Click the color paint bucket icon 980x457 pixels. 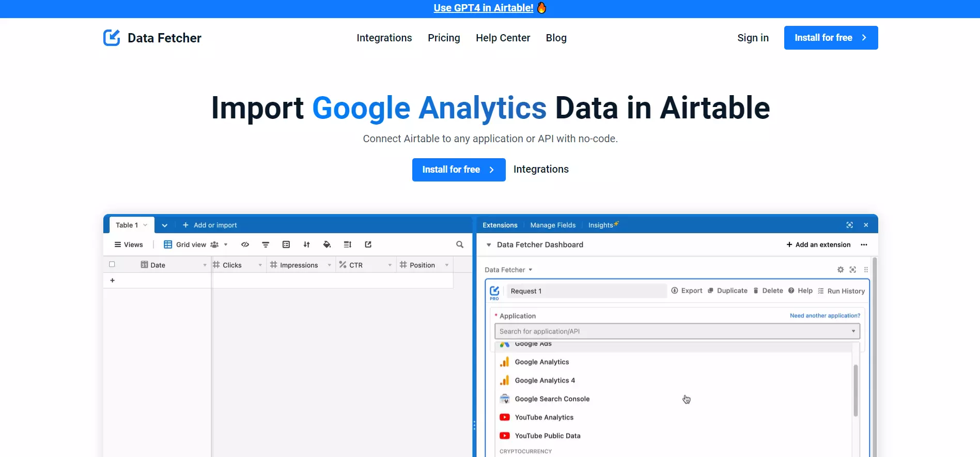click(x=327, y=245)
